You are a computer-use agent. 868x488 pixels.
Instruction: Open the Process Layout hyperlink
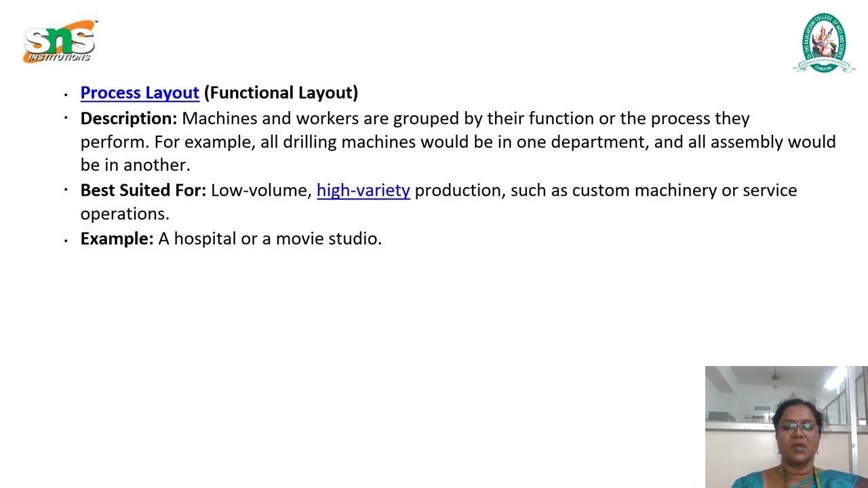pyautogui.click(x=140, y=93)
